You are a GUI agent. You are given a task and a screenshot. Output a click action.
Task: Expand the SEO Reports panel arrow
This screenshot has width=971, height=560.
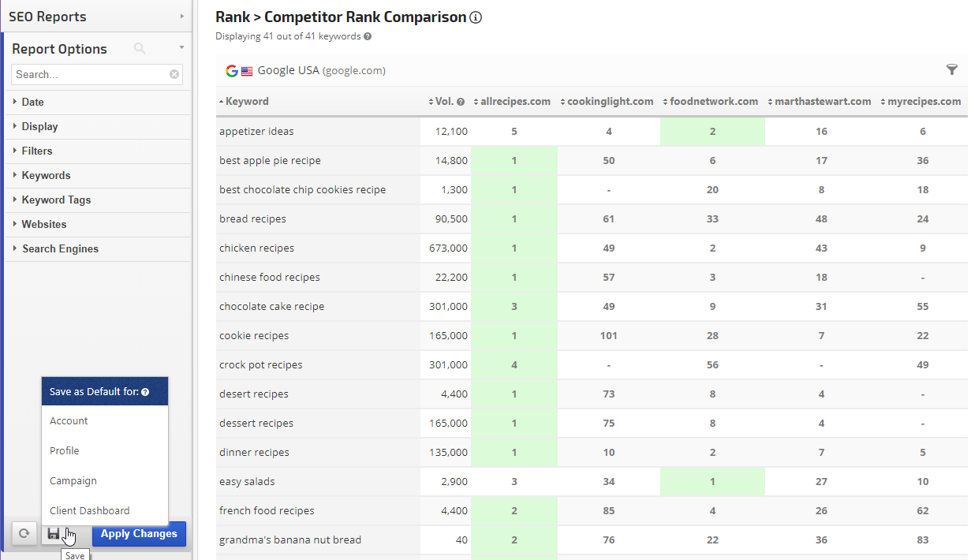pyautogui.click(x=182, y=16)
